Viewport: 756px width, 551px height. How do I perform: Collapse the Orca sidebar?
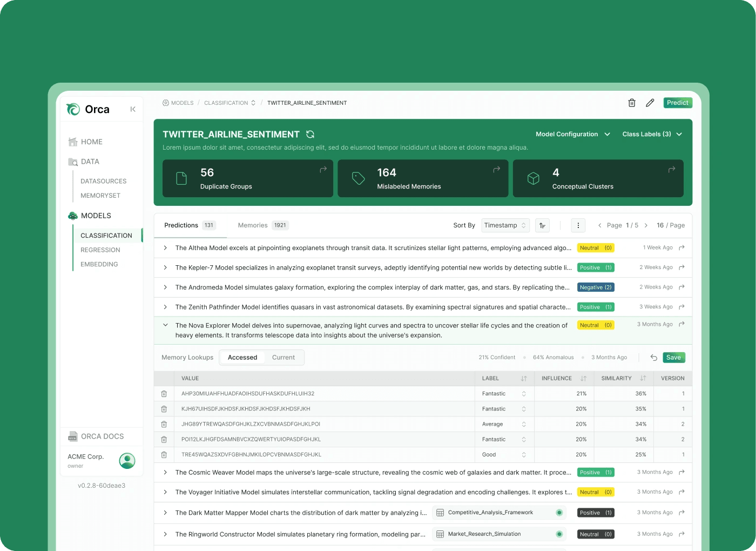[x=133, y=109]
